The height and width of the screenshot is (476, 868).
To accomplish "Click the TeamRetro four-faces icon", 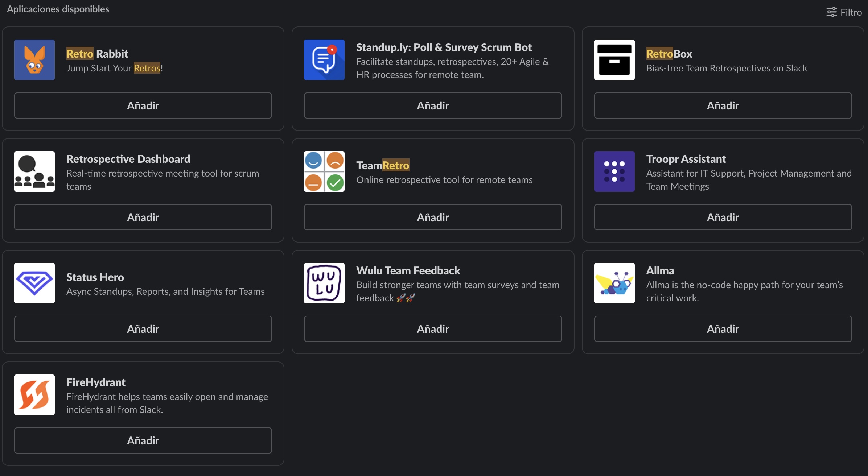I will click(324, 171).
